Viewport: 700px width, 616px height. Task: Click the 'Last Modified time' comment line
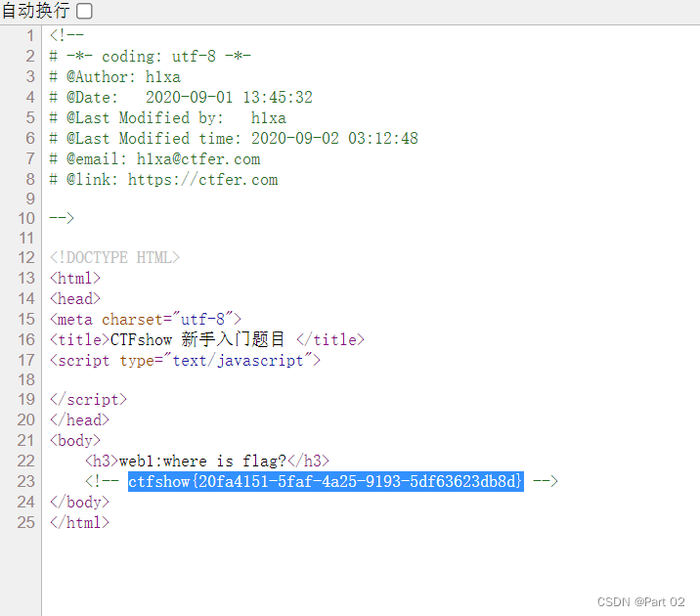pos(234,139)
